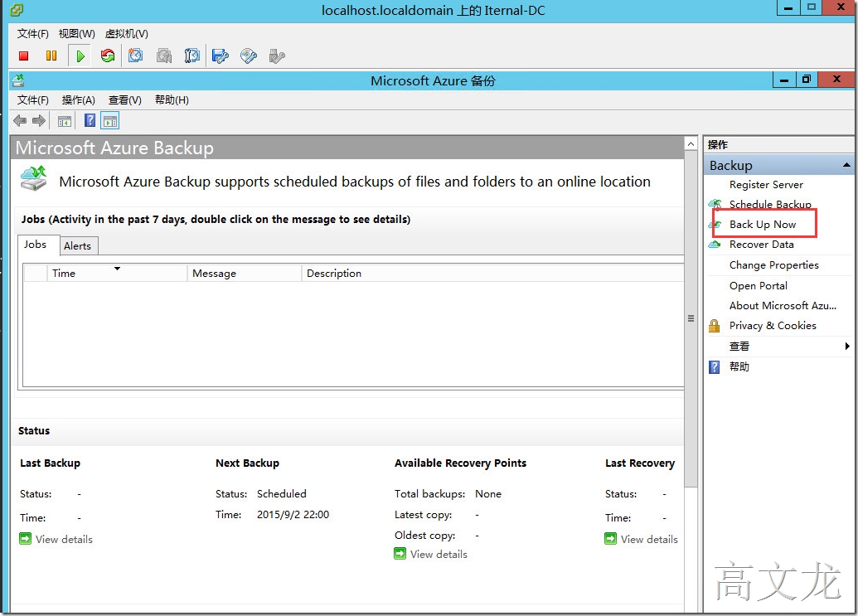The image size is (858, 616).
Task: Click the Message column header
Action: pos(244,273)
